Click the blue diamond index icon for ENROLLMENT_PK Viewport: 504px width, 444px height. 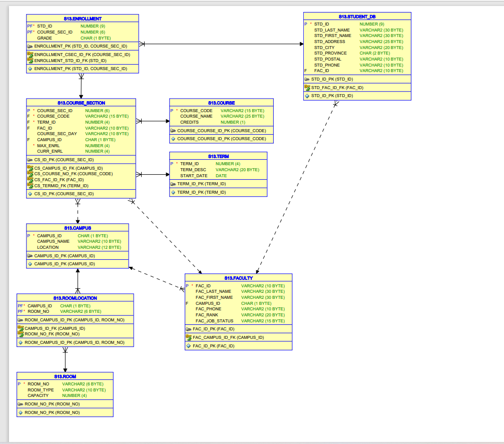(x=30, y=69)
